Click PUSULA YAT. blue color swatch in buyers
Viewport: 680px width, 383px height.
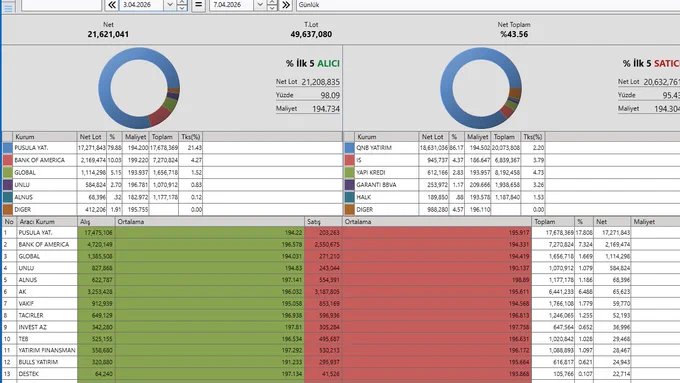tap(7, 148)
